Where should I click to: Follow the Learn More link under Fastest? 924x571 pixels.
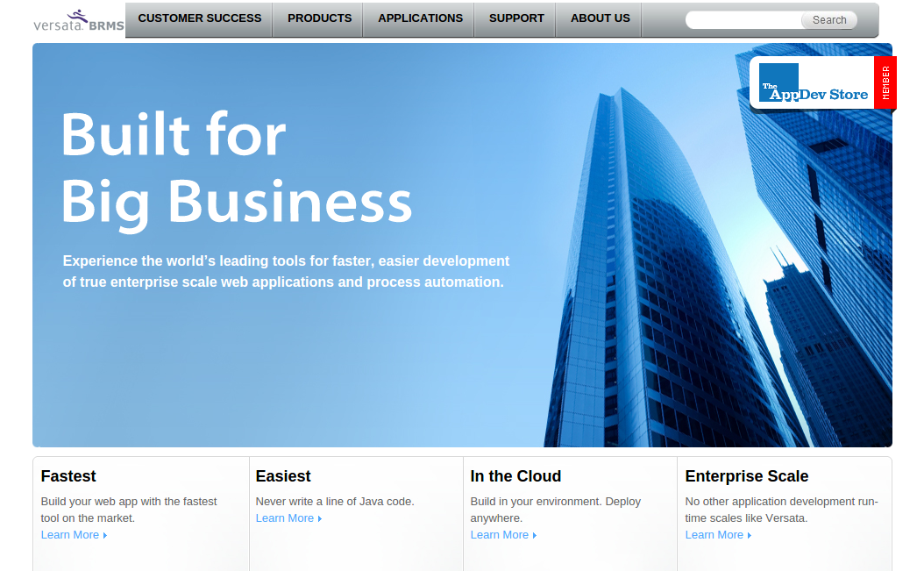coord(69,535)
